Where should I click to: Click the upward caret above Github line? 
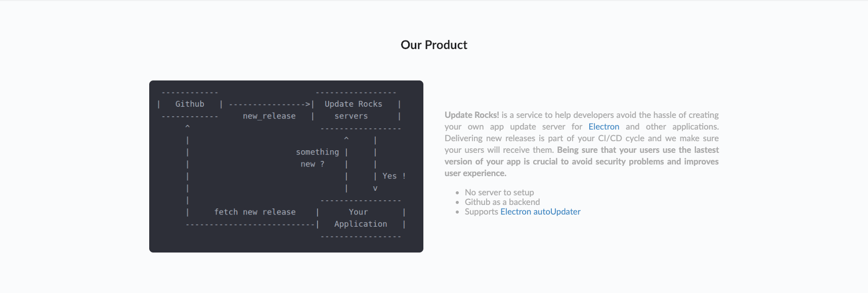point(187,127)
